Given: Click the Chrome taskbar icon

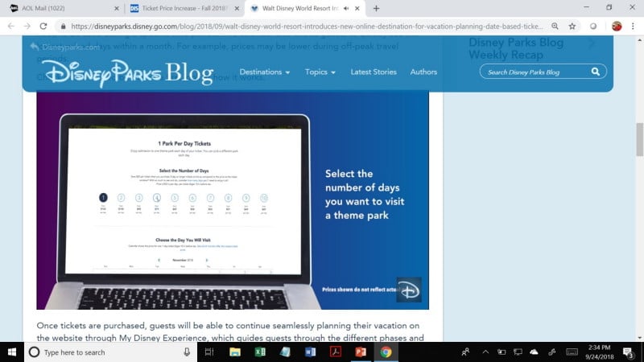Looking at the screenshot, I should [x=386, y=352].
